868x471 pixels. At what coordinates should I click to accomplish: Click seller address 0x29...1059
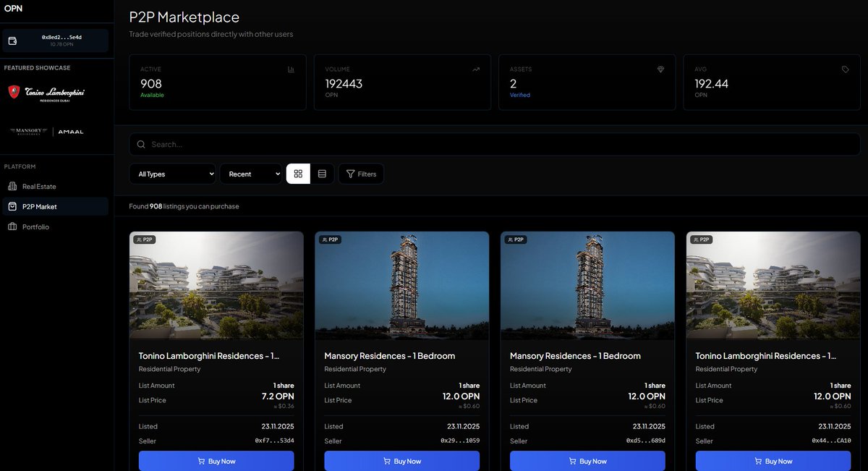point(460,441)
